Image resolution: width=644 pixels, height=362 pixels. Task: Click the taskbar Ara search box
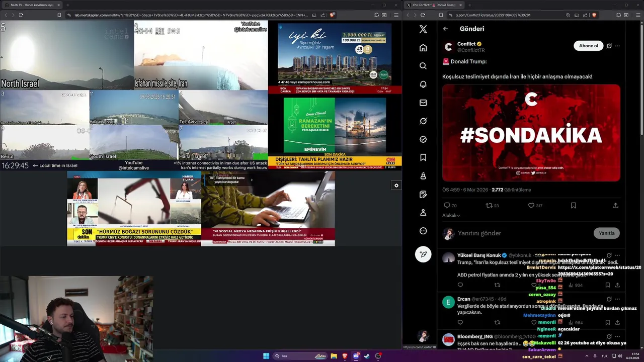300,356
